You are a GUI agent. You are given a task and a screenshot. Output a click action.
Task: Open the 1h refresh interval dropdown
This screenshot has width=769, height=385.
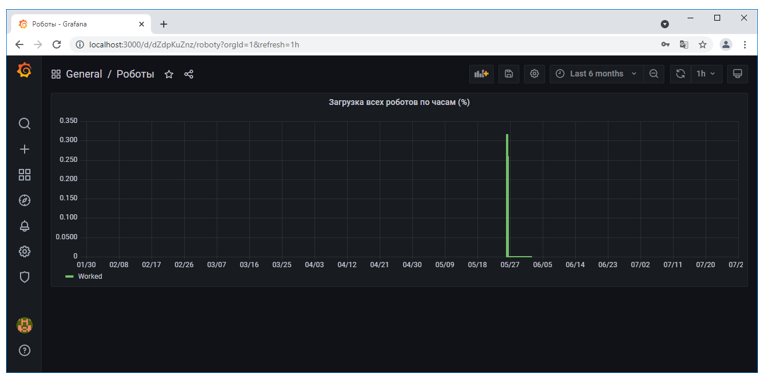706,74
